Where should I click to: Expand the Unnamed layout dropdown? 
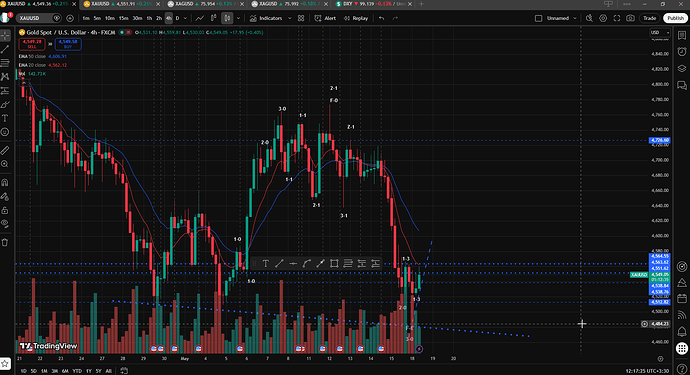tap(575, 18)
